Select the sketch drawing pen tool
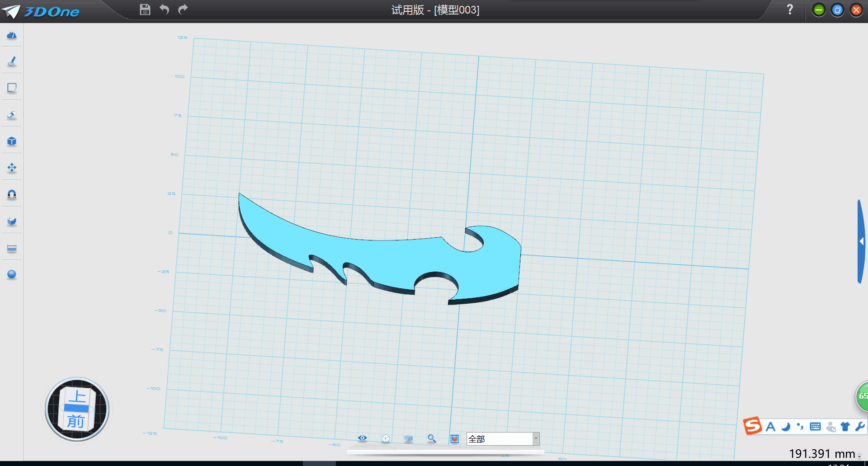 (x=12, y=61)
